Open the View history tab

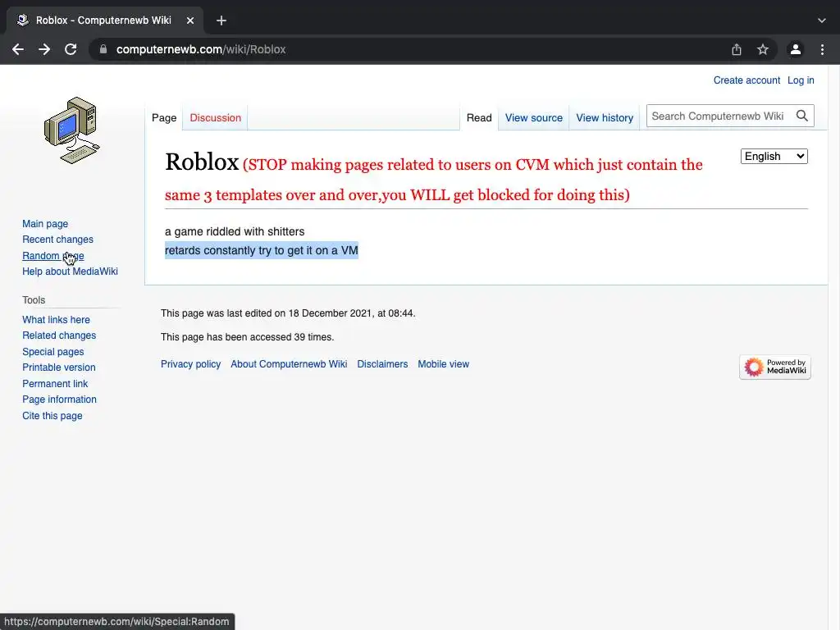click(x=605, y=118)
